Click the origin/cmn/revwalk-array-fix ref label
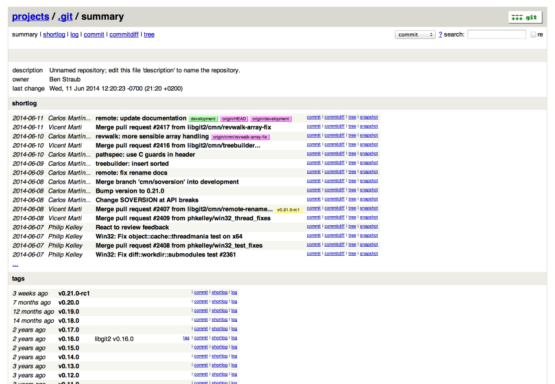555x384 pixels. [241, 137]
